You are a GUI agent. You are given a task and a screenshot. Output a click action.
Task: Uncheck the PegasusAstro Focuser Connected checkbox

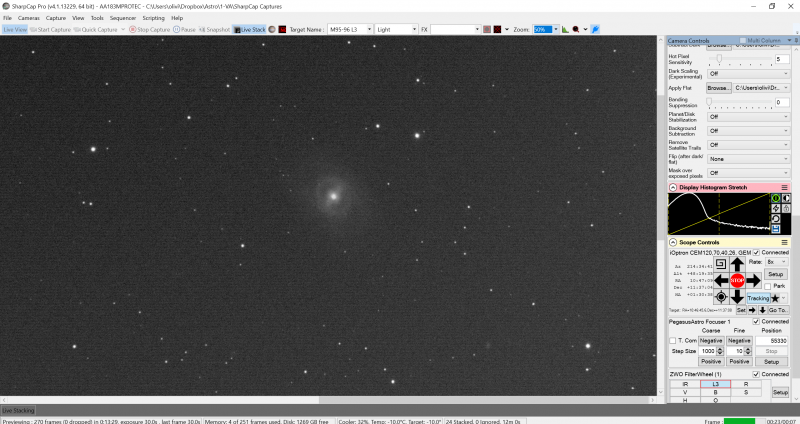[756, 321]
